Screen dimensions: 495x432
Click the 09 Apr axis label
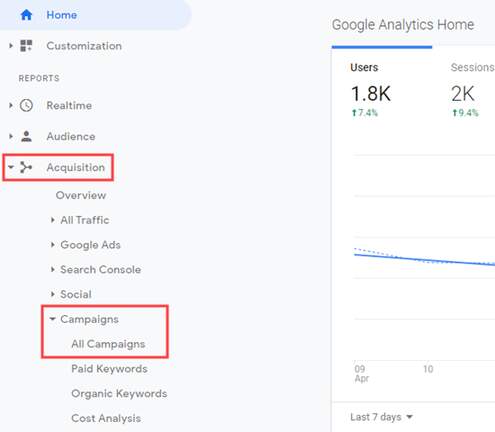pos(361,374)
